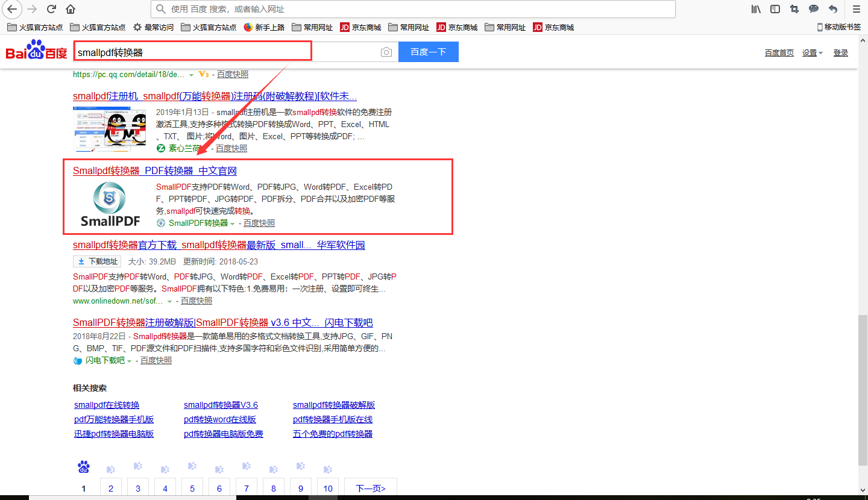This screenshot has width=868, height=500.
Task: Click the address bar with 使用 百度 搜索 placeholder
Action: [413, 9]
